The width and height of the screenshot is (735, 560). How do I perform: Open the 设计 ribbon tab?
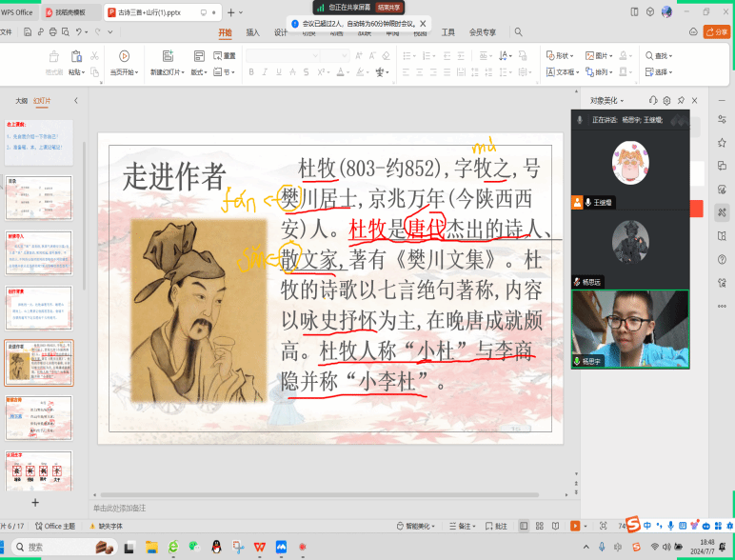tap(281, 31)
